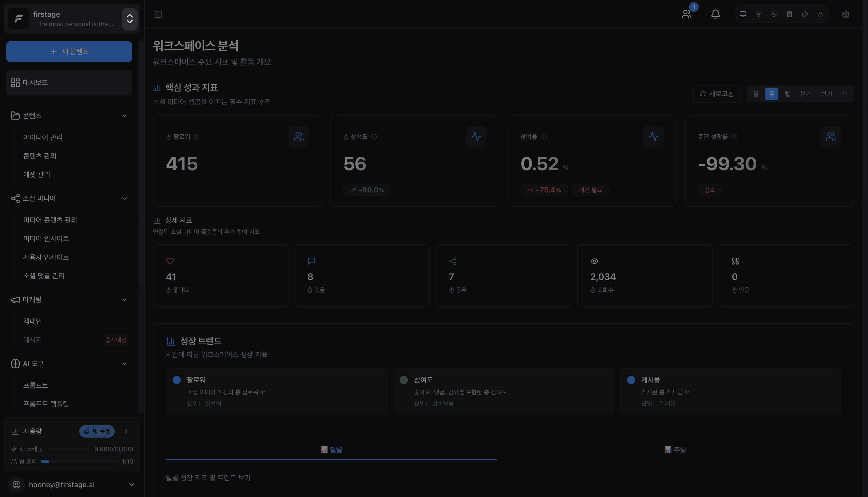
Task: Toggle the sidebar panel icon
Action: coord(158,14)
